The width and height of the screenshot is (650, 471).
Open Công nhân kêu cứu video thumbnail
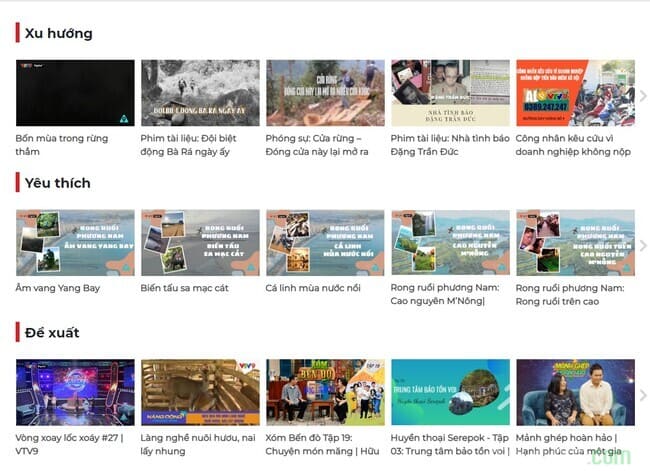click(x=575, y=93)
